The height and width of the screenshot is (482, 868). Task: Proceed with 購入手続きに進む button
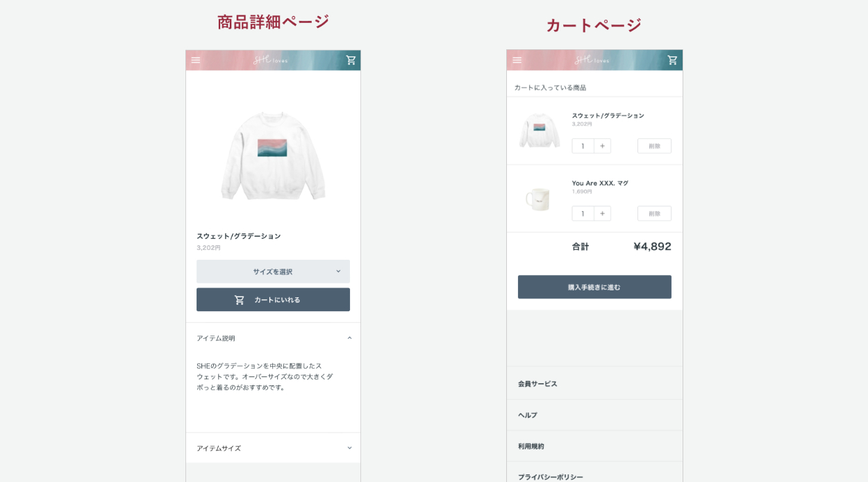594,287
